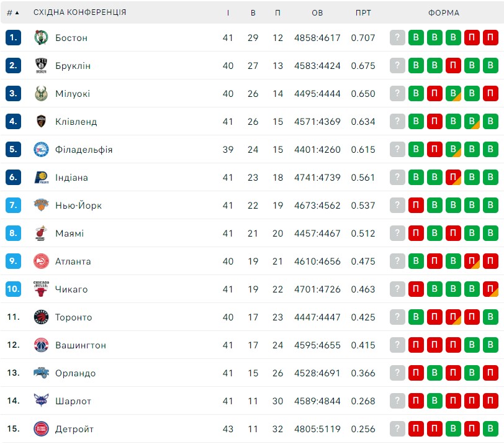Open the Milwaukee Bucks logo

(x=41, y=94)
